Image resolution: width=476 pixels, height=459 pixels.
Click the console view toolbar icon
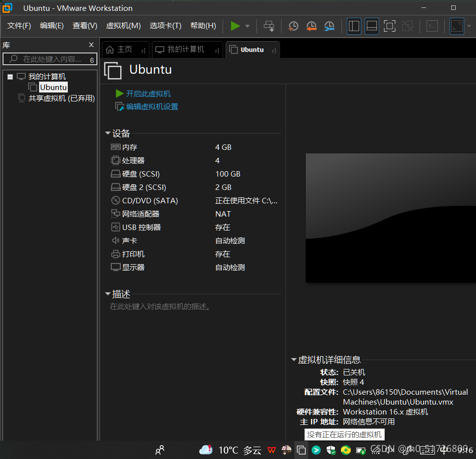point(432,26)
